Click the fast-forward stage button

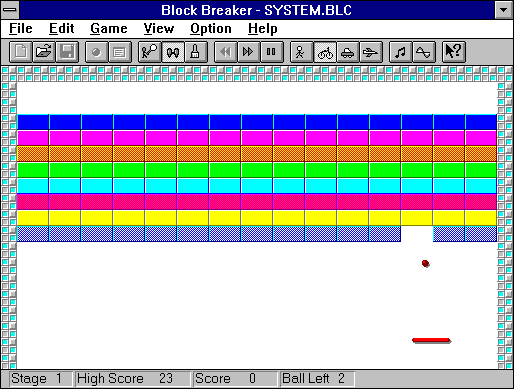click(248, 52)
